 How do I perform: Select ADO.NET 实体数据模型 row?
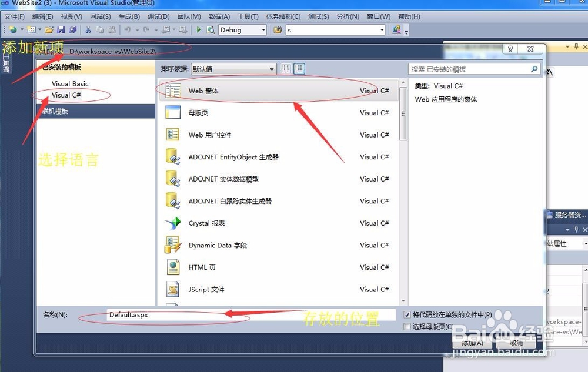click(279, 179)
